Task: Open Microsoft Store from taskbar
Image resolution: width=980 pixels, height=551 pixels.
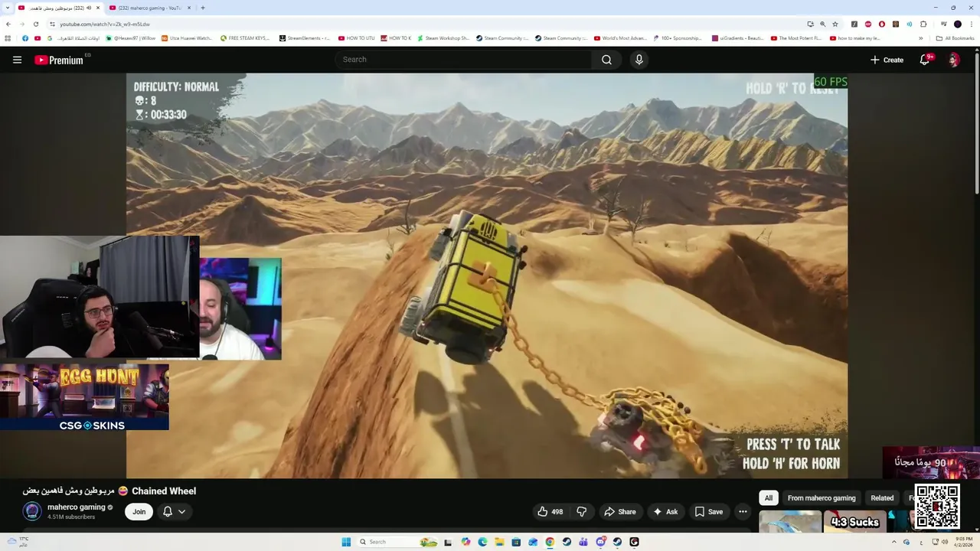Action: point(516,542)
